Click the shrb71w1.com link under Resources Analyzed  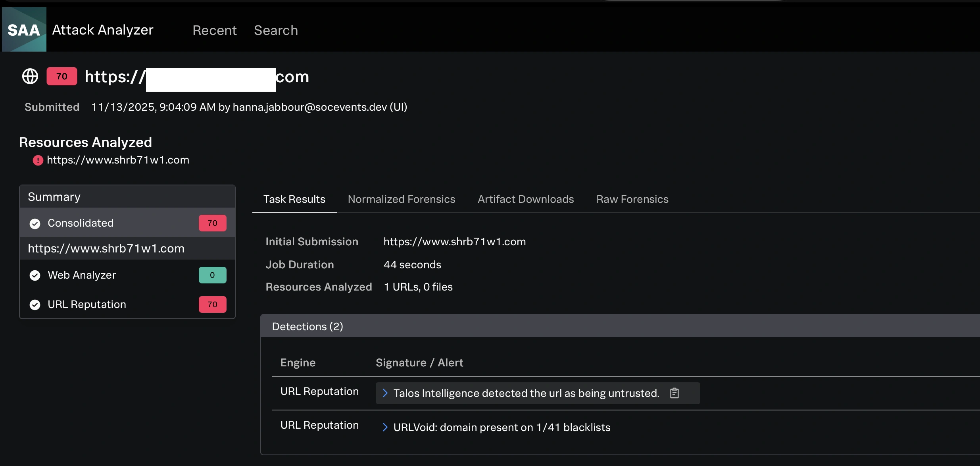118,160
